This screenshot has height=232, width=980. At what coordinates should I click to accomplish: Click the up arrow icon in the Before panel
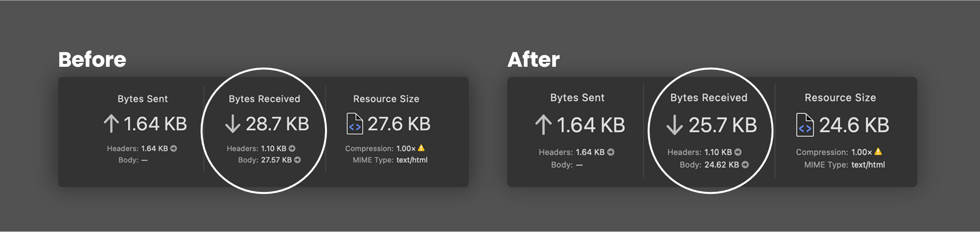(x=111, y=124)
